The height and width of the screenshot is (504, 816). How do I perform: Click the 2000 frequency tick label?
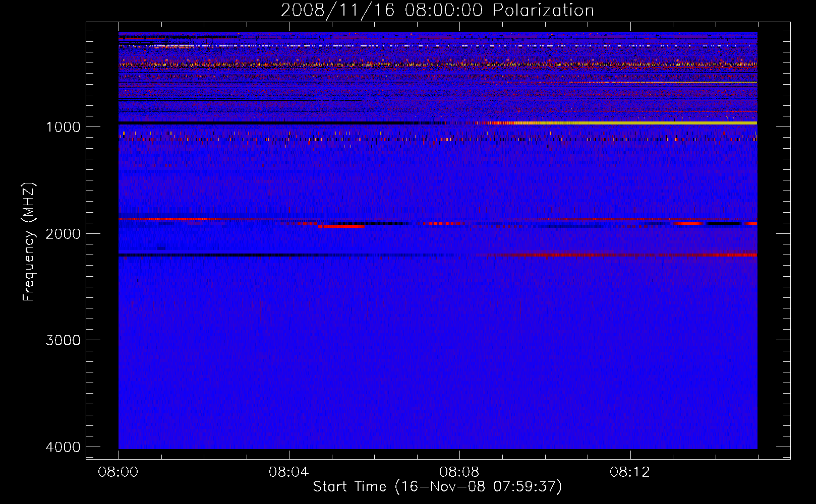click(63, 234)
